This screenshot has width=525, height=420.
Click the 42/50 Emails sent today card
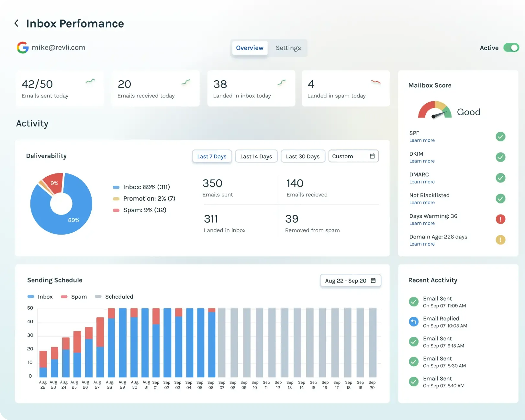(x=60, y=88)
